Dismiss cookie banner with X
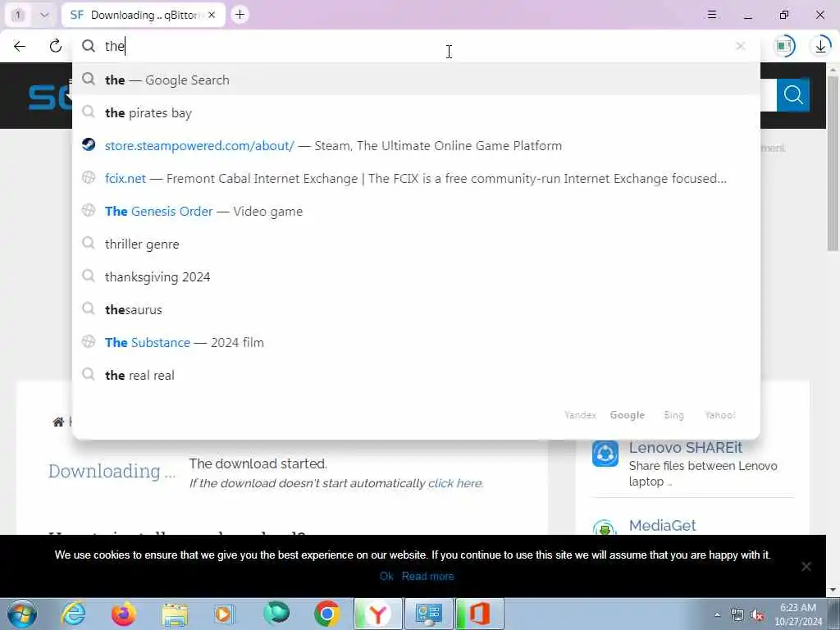The height and width of the screenshot is (630, 840). [x=806, y=566]
